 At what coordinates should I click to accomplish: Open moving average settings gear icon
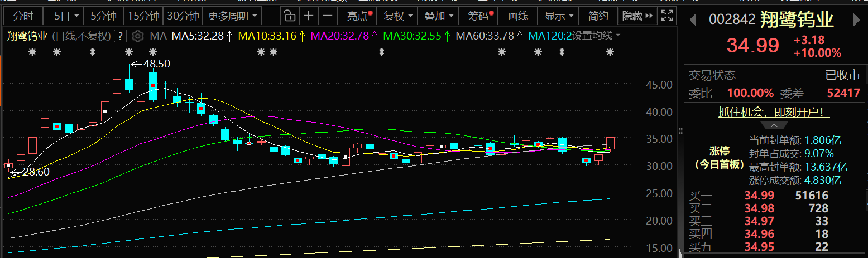[138, 37]
